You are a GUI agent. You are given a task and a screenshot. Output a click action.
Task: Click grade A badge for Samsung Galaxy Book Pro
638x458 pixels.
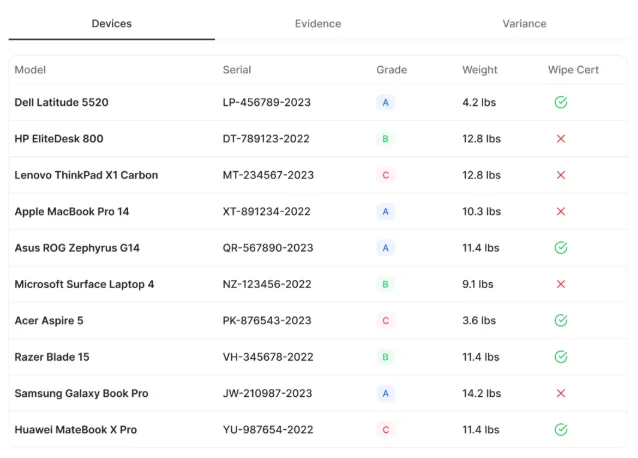click(385, 393)
